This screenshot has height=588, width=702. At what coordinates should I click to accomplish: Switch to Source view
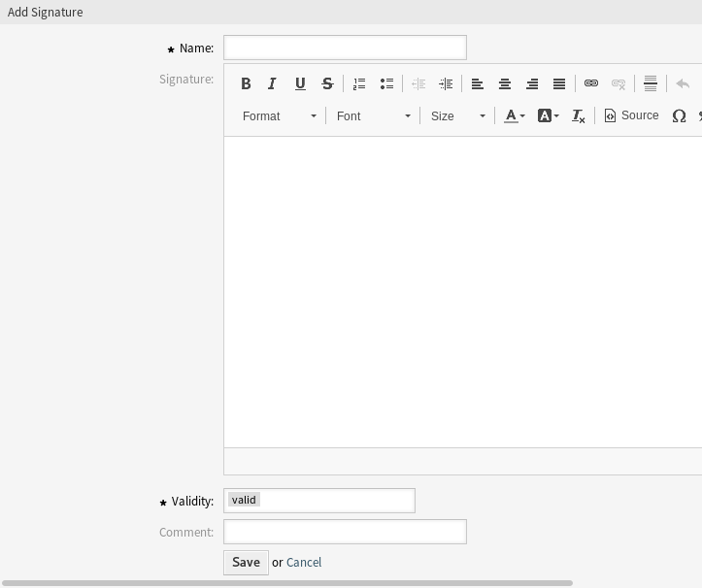pos(631,115)
